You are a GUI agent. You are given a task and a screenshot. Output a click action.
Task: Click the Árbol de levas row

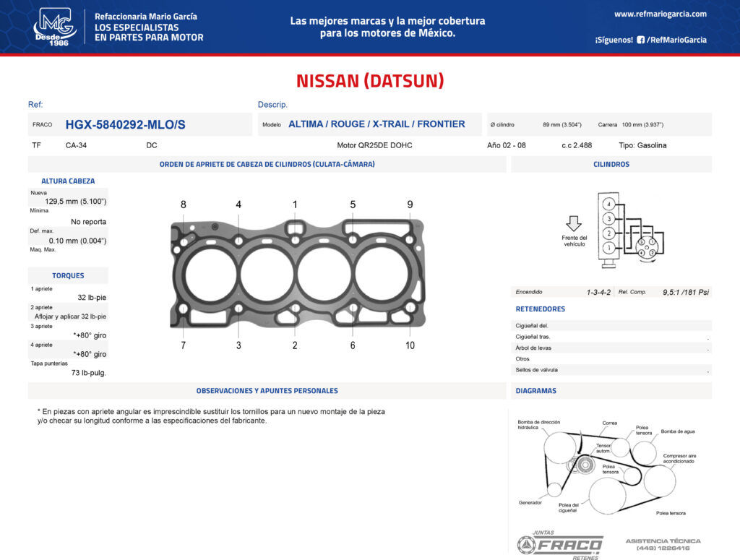click(611, 348)
